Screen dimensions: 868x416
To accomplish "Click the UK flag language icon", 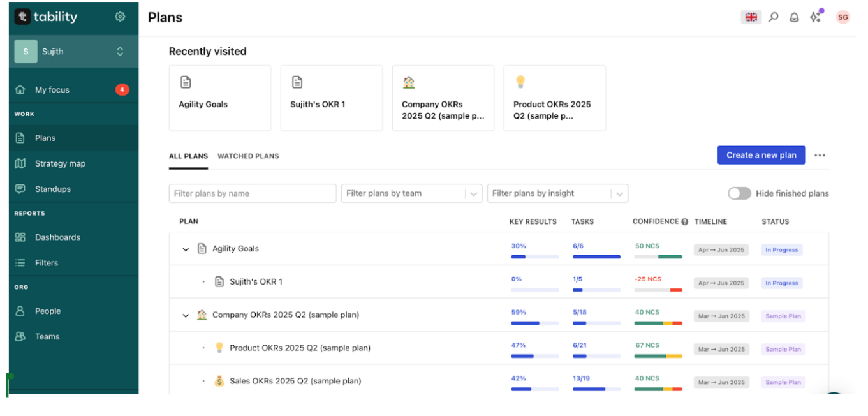I will pyautogui.click(x=751, y=17).
